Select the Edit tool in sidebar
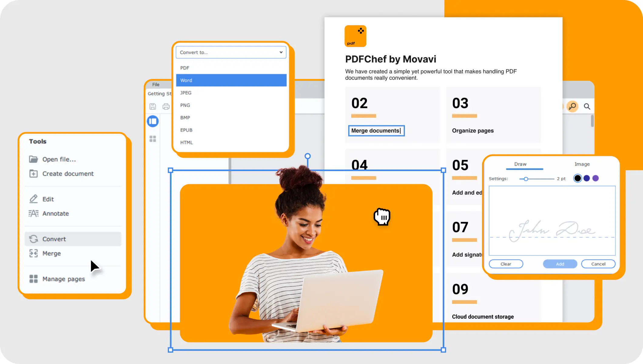The image size is (643, 364). (x=48, y=199)
